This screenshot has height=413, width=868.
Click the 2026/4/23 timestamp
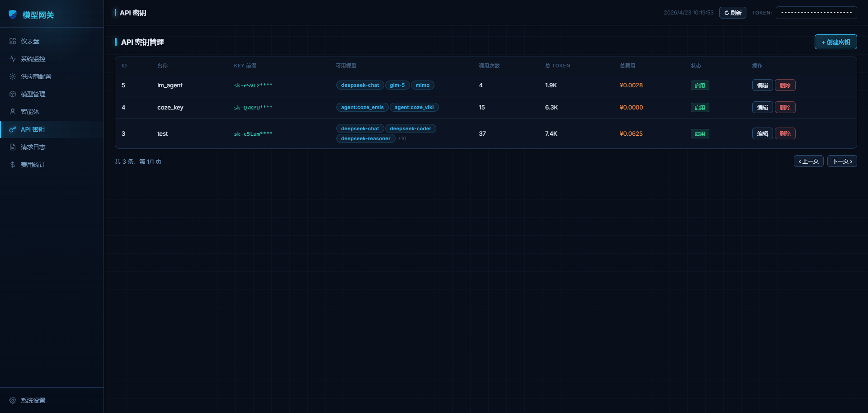pyautogui.click(x=689, y=13)
